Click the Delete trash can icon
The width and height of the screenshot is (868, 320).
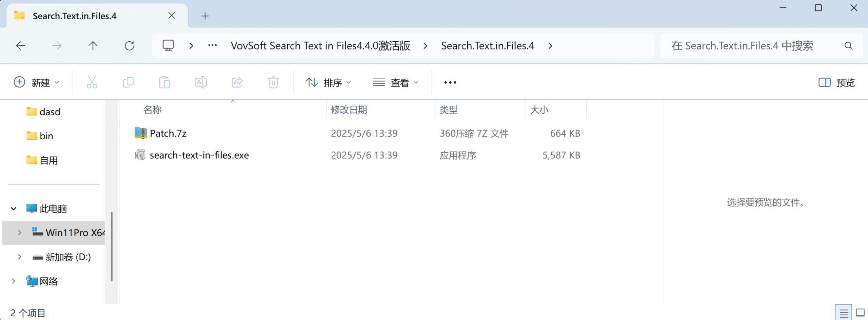click(x=273, y=82)
